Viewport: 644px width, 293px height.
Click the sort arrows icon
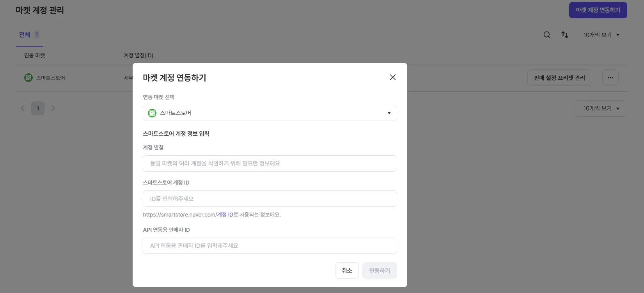565,35
